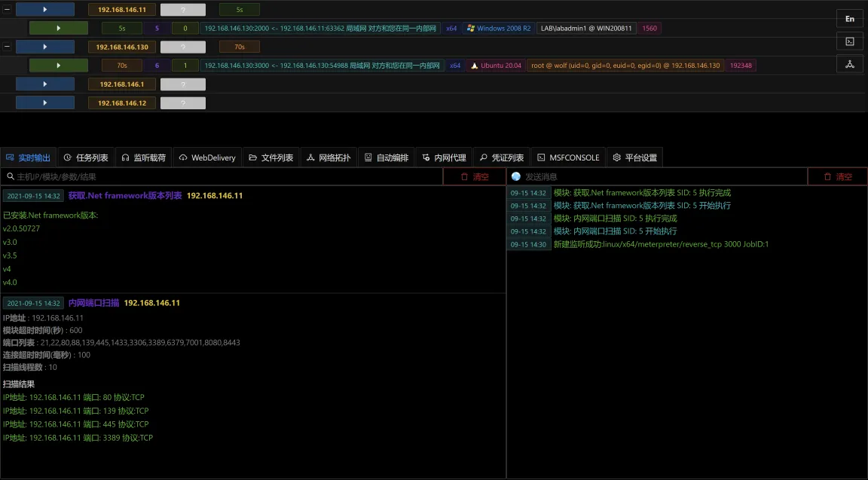Viewport: 868px width, 480px height.
Task: Click the terminal console icon in right sidebar
Action: pos(850,41)
